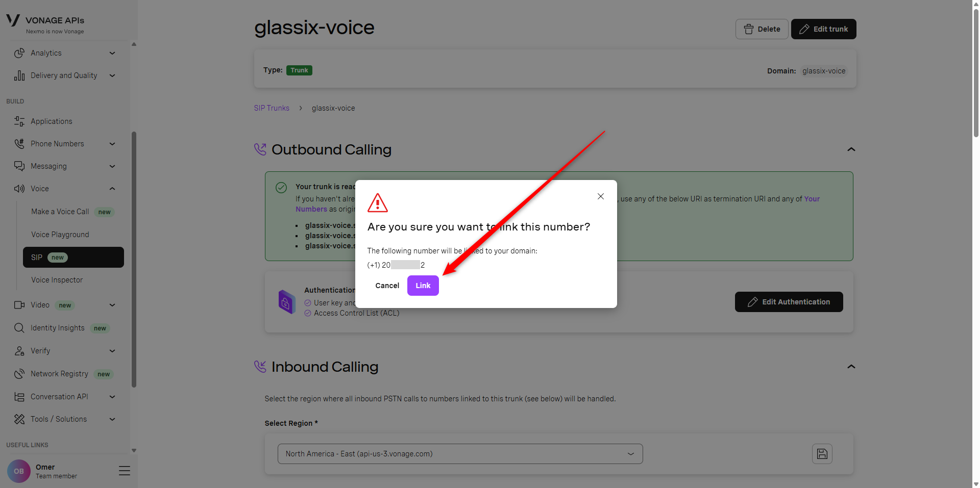The width and height of the screenshot is (980, 488).
Task: Click the Voice speaker icon
Action: [x=19, y=189]
